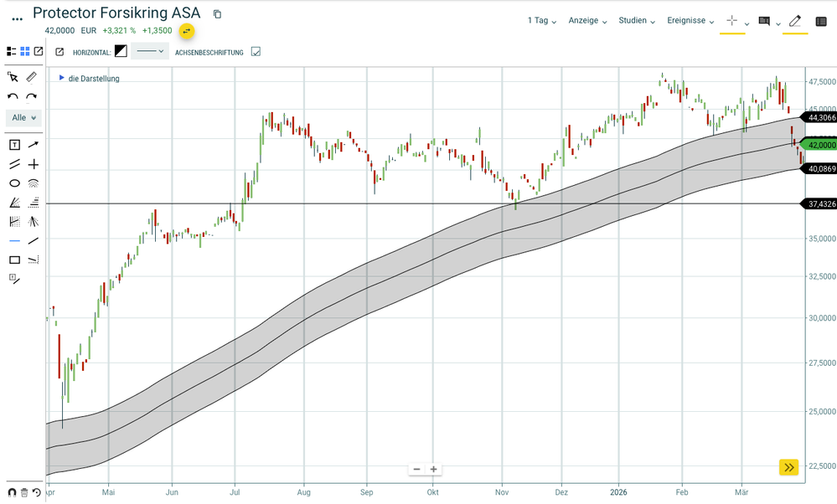Switch tool palette to grid view
Screen dimensions: 837x504
[25, 51]
